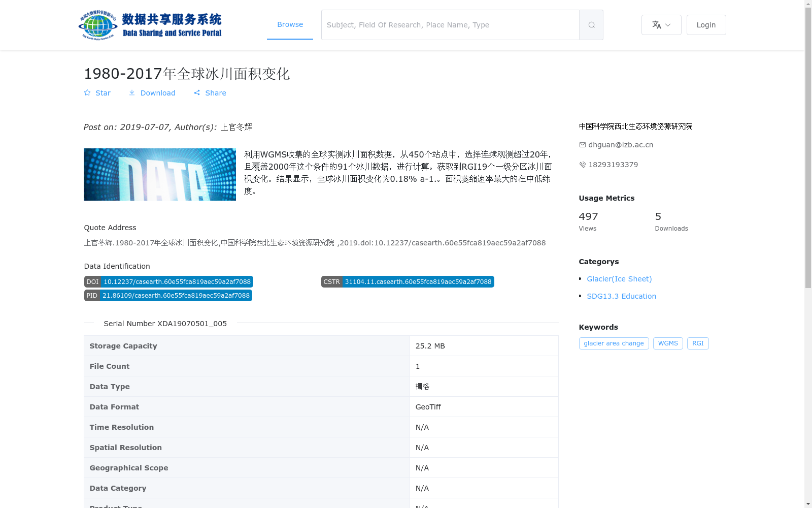Click the Data Type value 栅格

(422, 387)
